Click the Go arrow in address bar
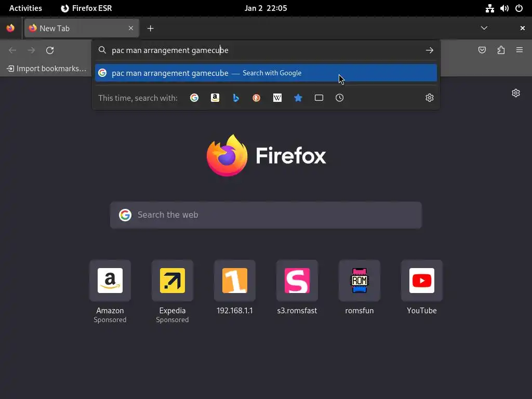Viewport: 532px width, 399px height. tap(430, 50)
